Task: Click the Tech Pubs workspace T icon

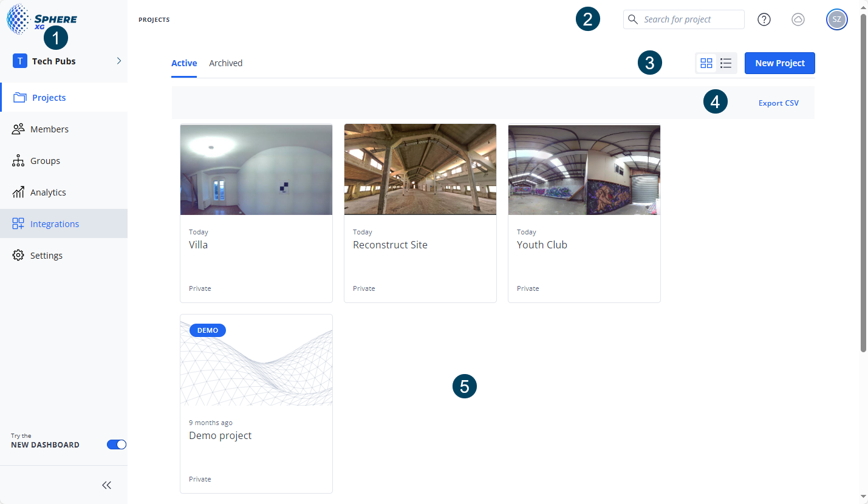Action: (x=20, y=61)
